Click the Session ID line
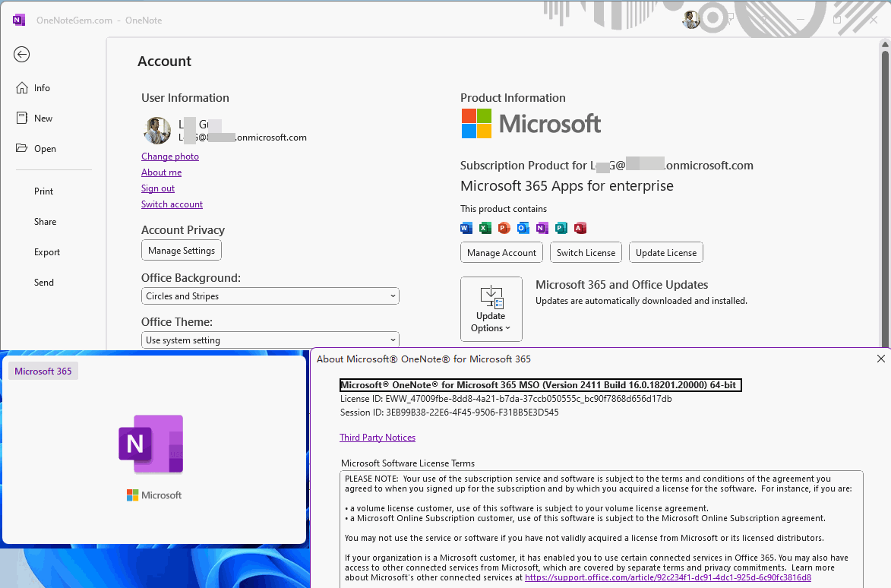The image size is (891, 588). pos(449,413)
